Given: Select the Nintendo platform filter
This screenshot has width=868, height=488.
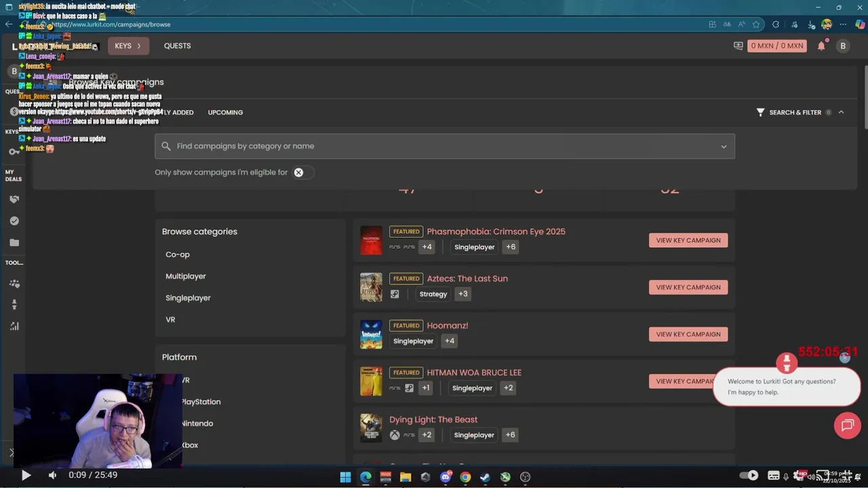Looking at the screenshot, I should click(197, 424).
